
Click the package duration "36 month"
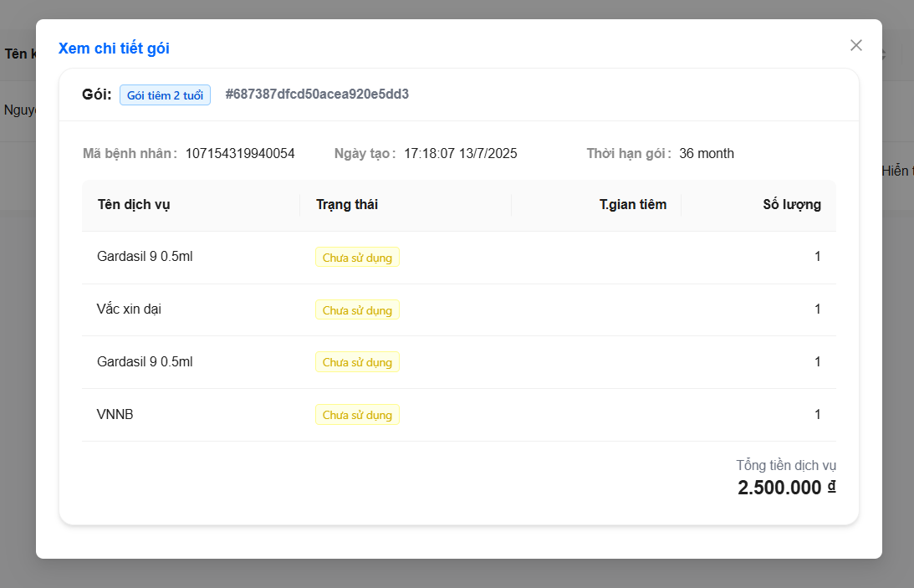(707, 153)
